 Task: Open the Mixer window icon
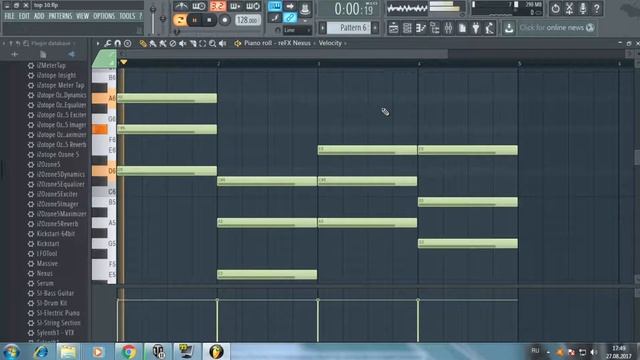[x=448, y=28]
